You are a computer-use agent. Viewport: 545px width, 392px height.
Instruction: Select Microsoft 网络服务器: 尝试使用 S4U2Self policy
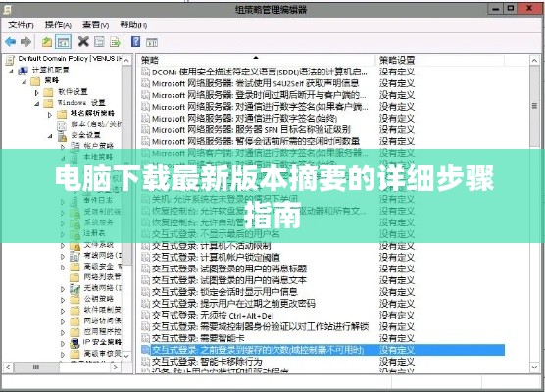click(x=255, y=83)
